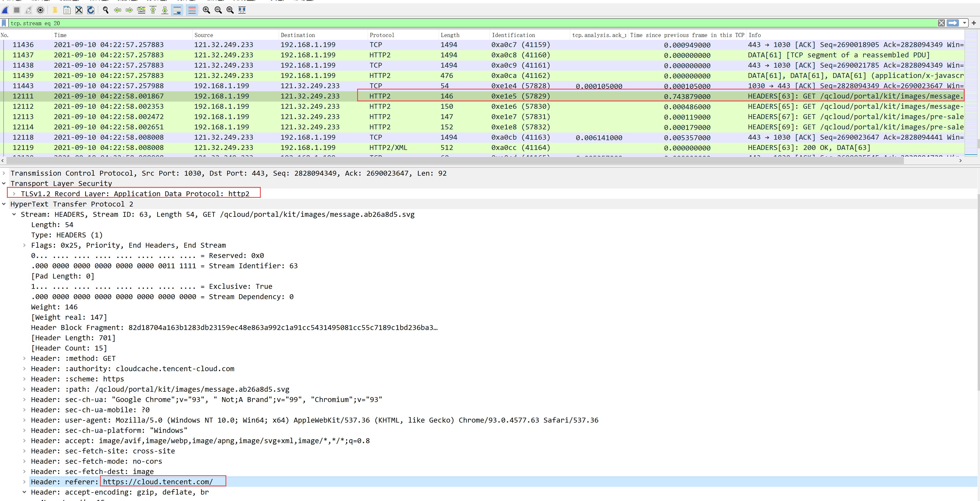Viewport: 980px width, 501px height.
Task: Sort by Protocol column header
Action: pyautogui.click(x=403, y=35)
